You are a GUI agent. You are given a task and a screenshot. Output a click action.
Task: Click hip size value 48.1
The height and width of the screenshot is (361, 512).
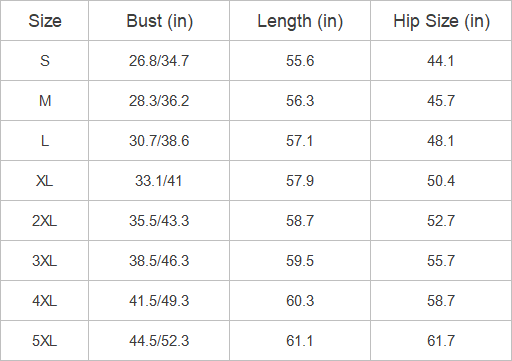pos(441,141)
